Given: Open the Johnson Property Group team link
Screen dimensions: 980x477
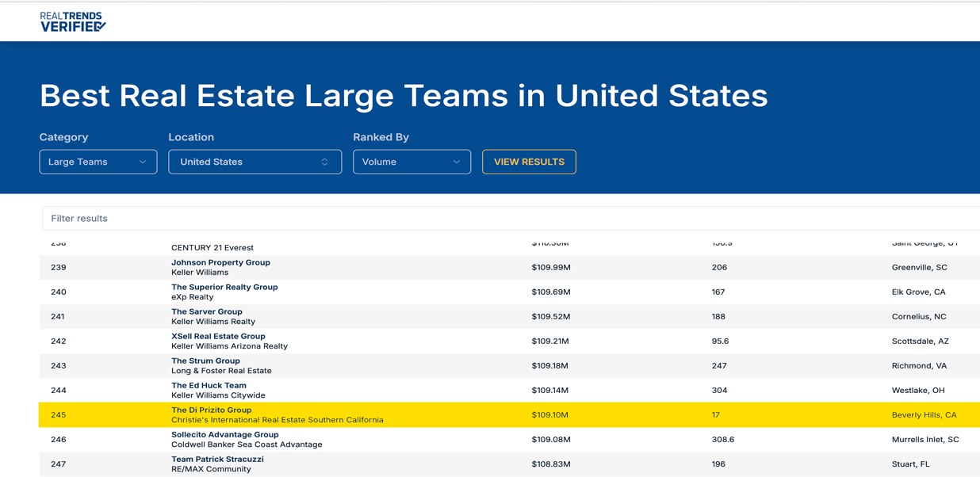Looking at the screenshot, I should [220, 262].
